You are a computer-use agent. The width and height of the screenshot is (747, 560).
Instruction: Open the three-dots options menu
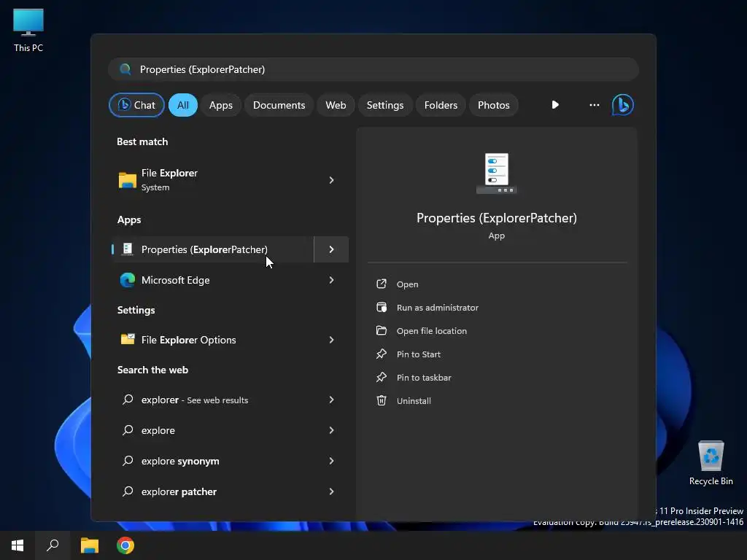pos(594,105)
